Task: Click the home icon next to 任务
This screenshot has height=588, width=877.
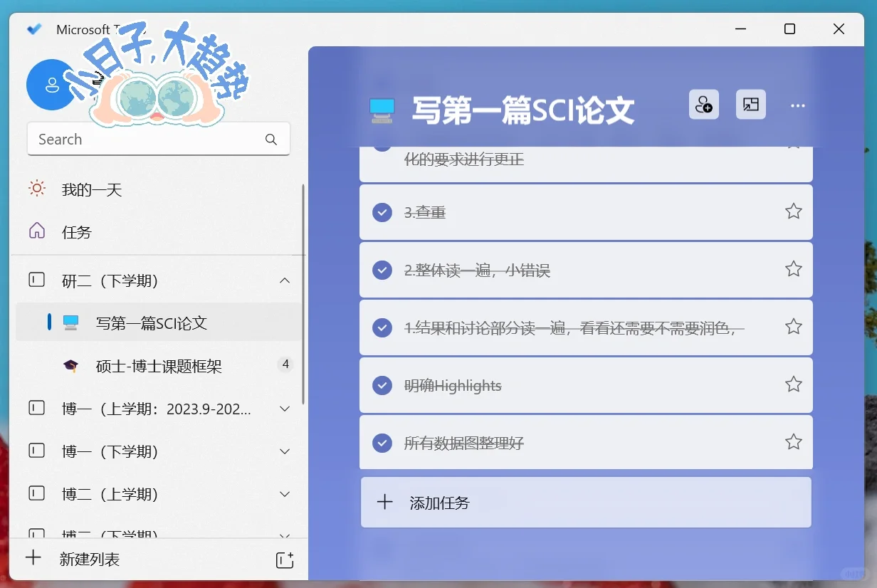Action: pyautogui.click(x=36, y=231)
